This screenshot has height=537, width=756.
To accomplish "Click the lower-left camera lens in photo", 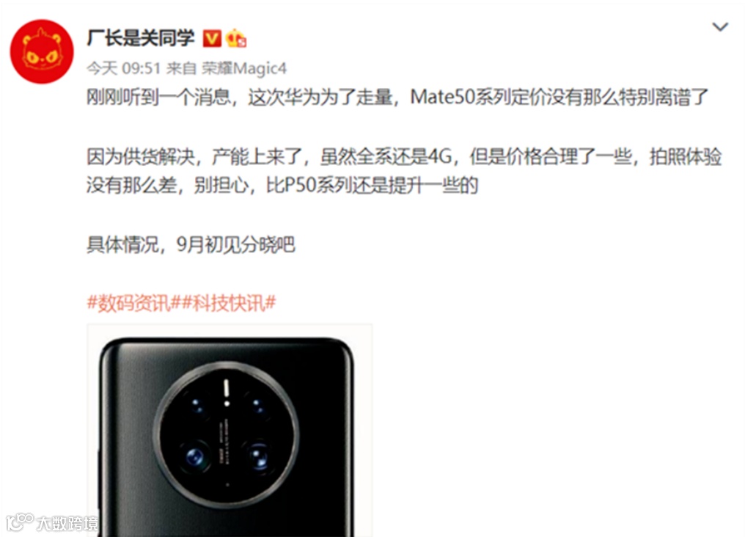I will (195, 456).
